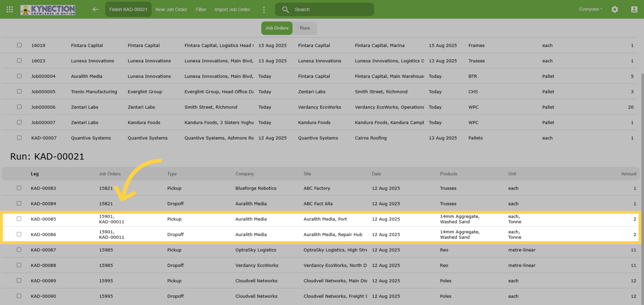Viewport: 644px width, 305px height.
Task: Check the leg KAD-00087 checkbox
Action: (x=19, y=250)
